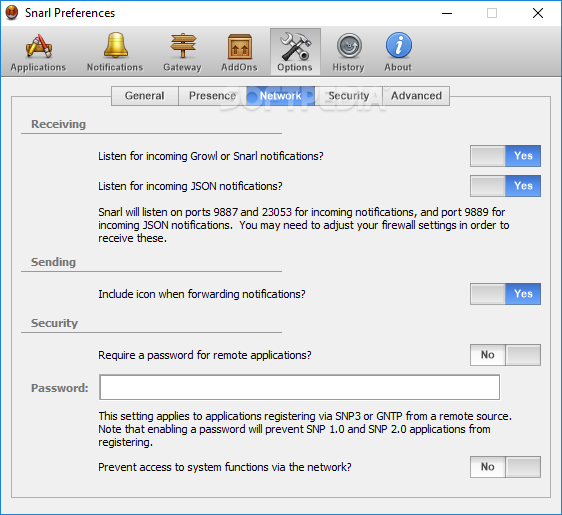
Task: Click the SNP3 or GNTP explanation text
Action: coord(305,429)
